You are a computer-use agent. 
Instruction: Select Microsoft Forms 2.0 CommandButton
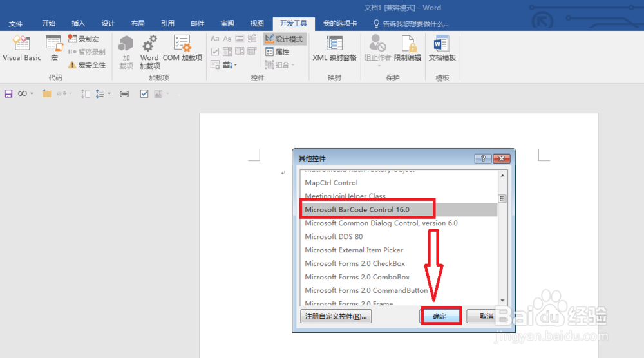[x=399, y=290]
